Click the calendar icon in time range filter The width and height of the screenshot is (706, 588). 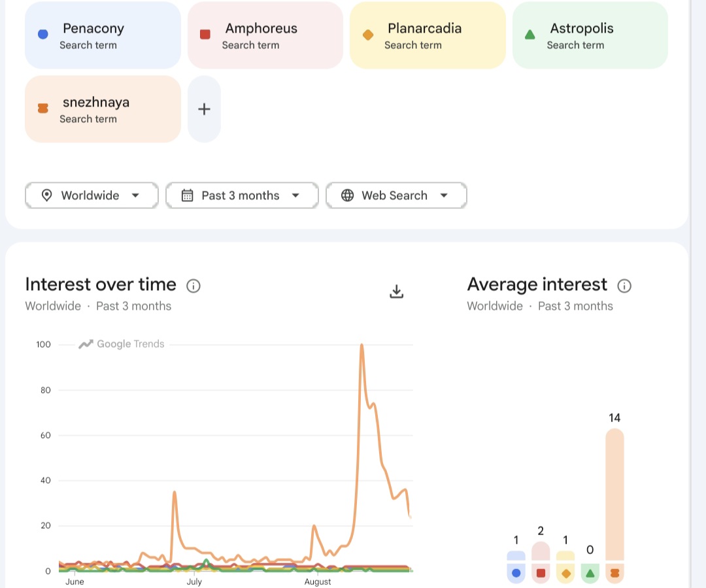pyautogui.click(x=188, y=195)
